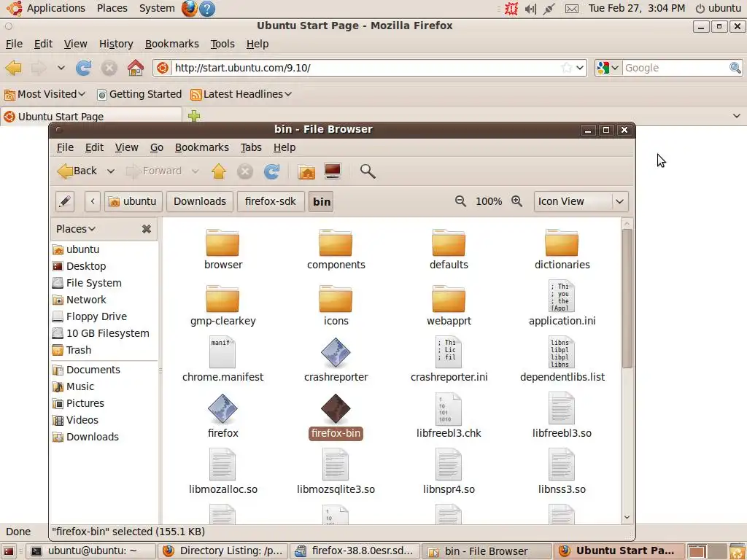The height and width of the screenshot is (560, 747).
Task: Open new tab with plus button
Action: click(x=194, y=116)
